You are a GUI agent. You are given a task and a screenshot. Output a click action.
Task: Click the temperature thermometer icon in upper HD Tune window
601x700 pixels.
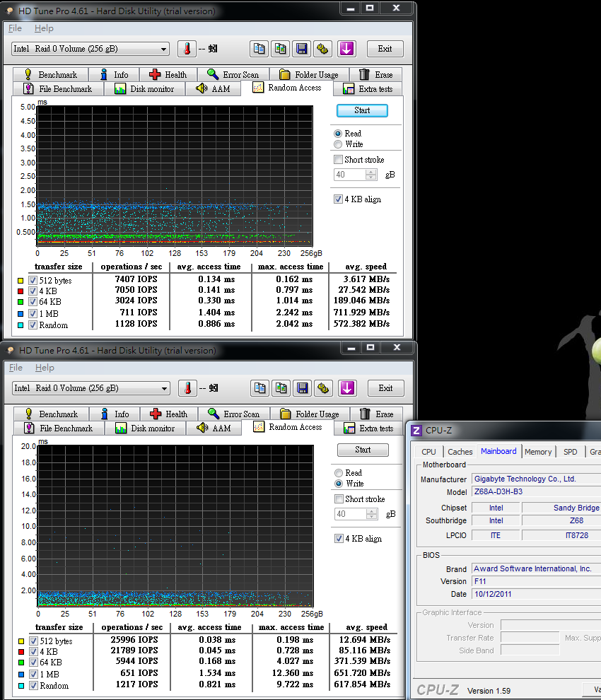click(187, 49)
